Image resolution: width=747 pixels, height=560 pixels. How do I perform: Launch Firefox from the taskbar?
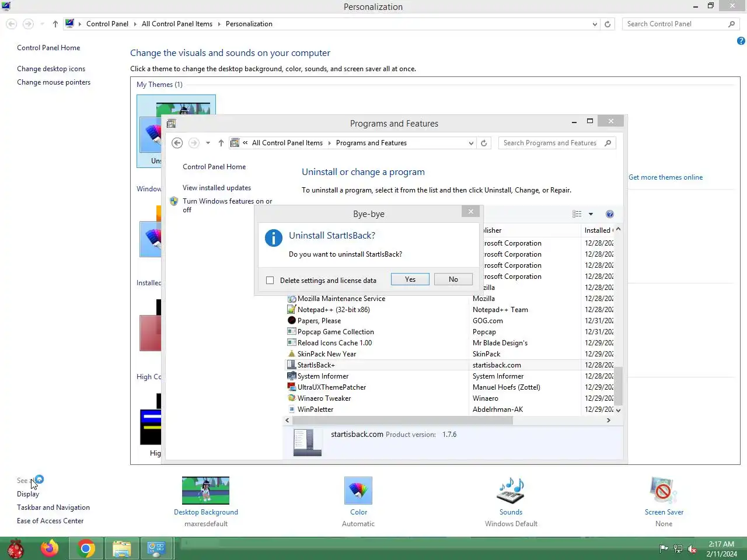(50, 548)
